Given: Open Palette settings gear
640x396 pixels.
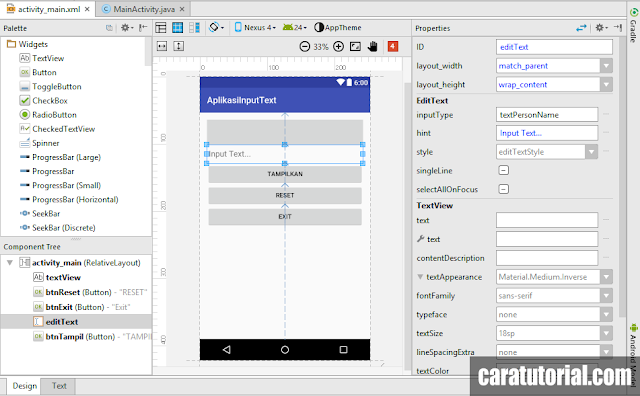Looking at the screenshot, I should tap(127, 28).
